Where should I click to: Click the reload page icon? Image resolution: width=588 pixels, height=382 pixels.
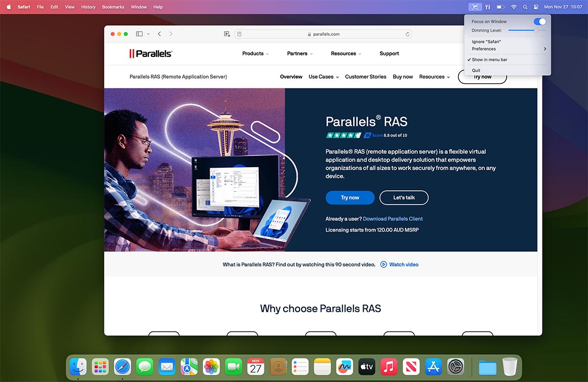[408, 34]
